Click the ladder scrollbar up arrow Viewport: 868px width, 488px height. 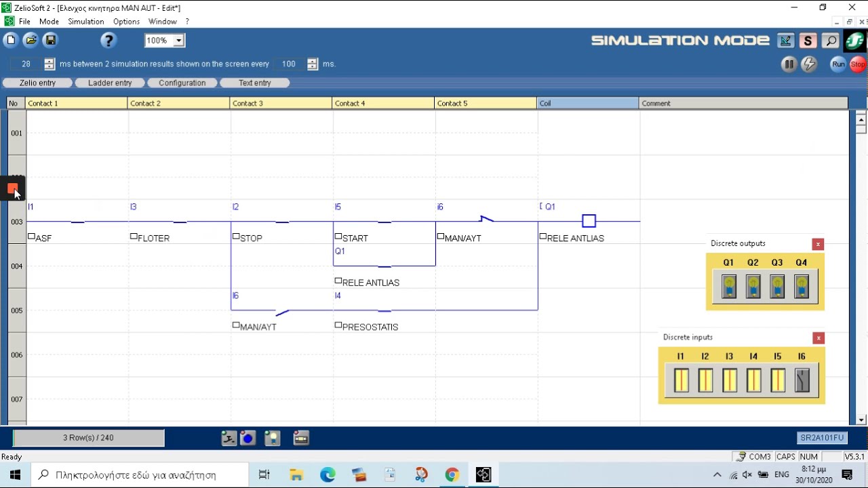click(861, 119)
